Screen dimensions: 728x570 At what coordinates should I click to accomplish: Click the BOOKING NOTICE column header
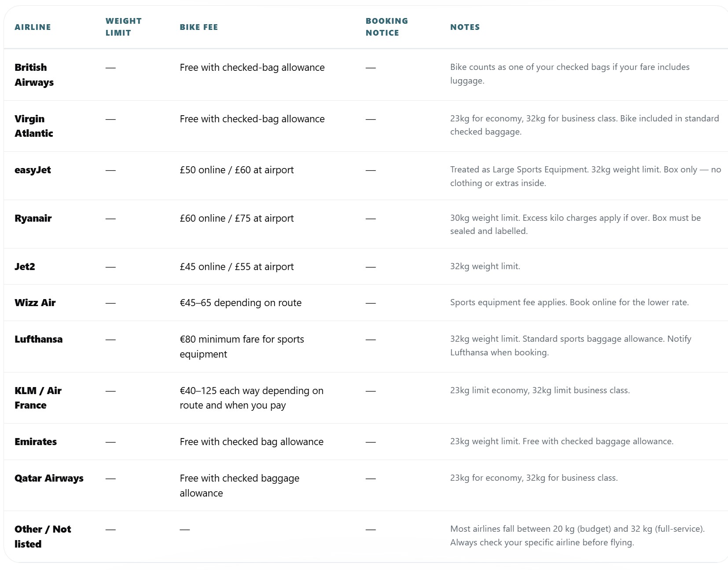click(387, 27)
